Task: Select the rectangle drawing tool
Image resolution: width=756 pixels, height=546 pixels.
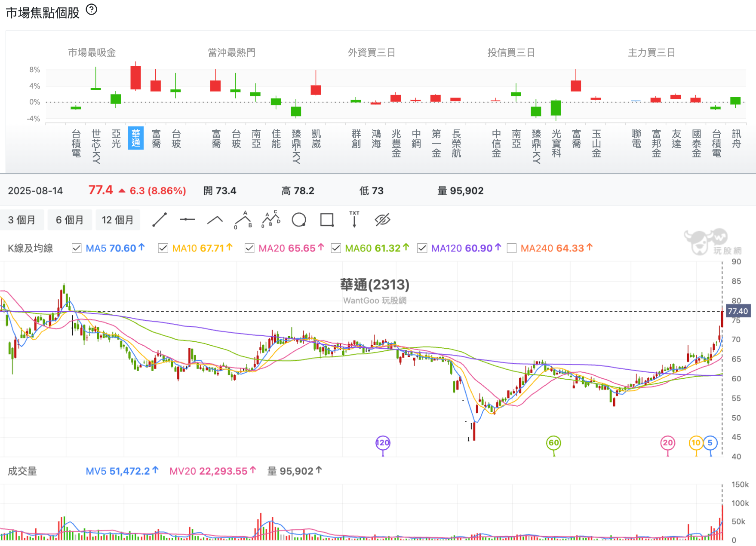Action: pos(327,220)
